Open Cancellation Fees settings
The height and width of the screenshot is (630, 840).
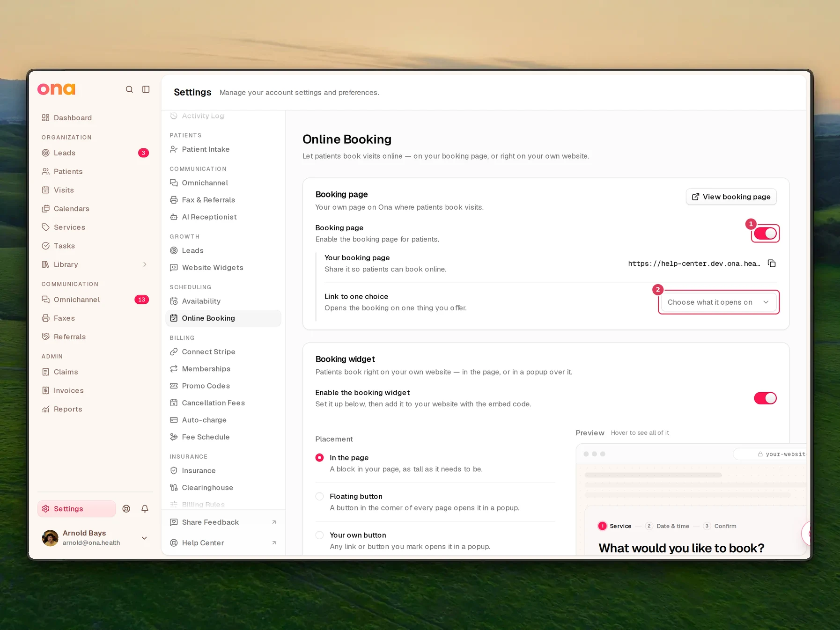click(x=223, y=403)
